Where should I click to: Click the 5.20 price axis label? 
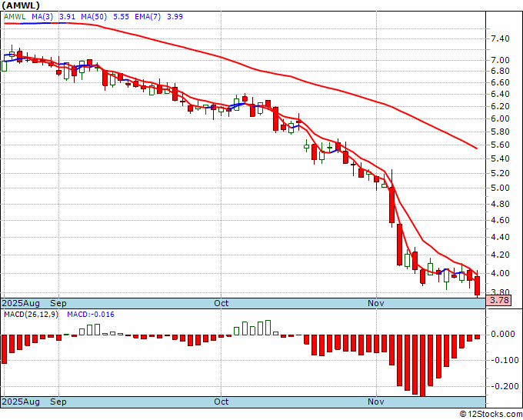tap(501, 173)
